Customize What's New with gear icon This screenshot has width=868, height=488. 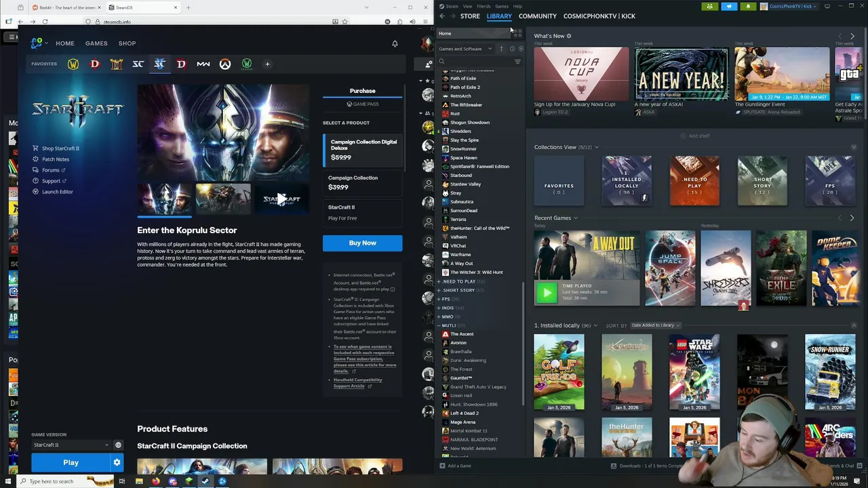point(569,36)
